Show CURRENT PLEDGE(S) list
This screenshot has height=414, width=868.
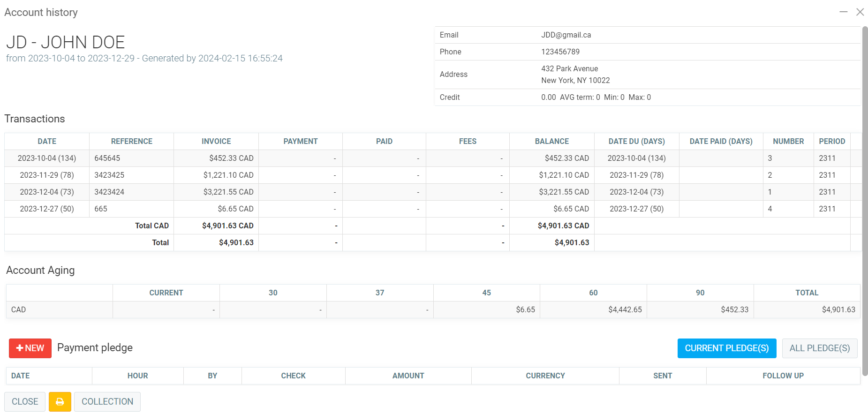tap(726, 348)
